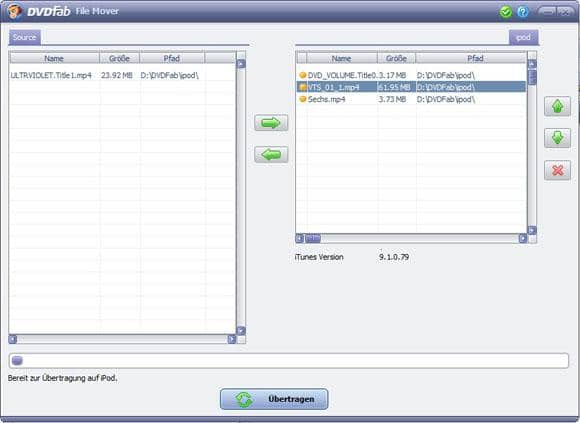This screenshot has height=423, width=580.
Task: Click the green left arrow move button
Action: coord(271,155)
